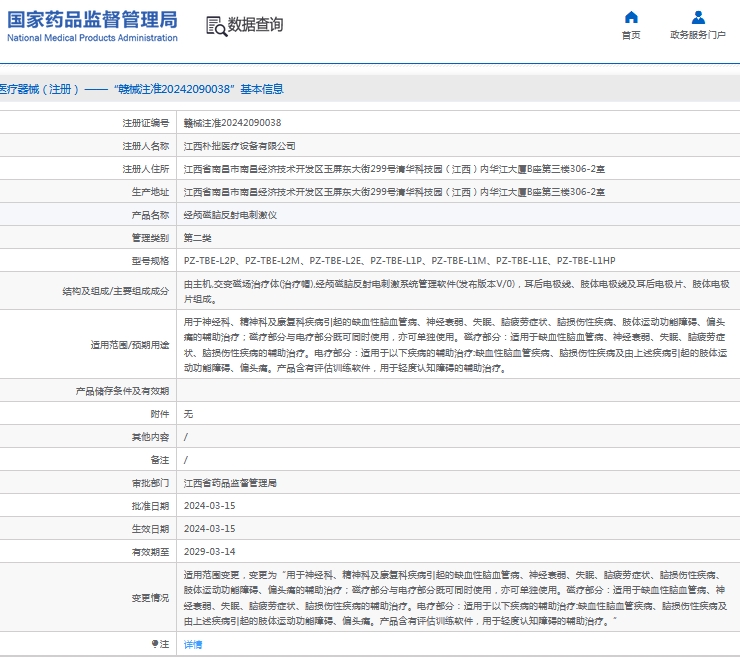Click the 注册证编号 field label

click(145, 123)
